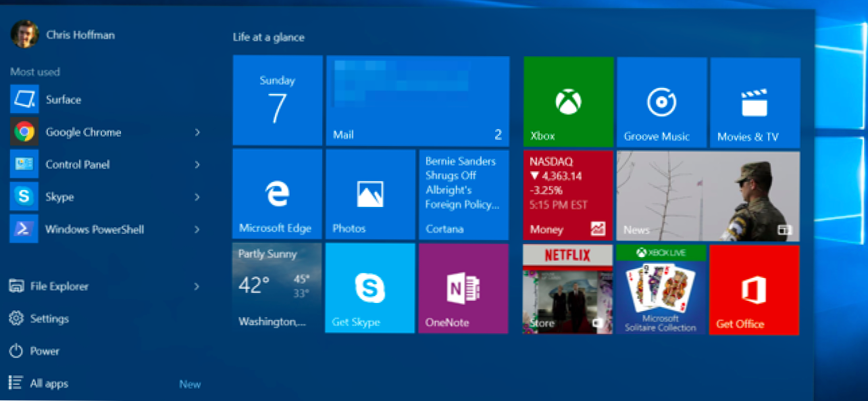Open the Photos tile
The width and height of the screenshot is (868, 401).
pos(371,195)
